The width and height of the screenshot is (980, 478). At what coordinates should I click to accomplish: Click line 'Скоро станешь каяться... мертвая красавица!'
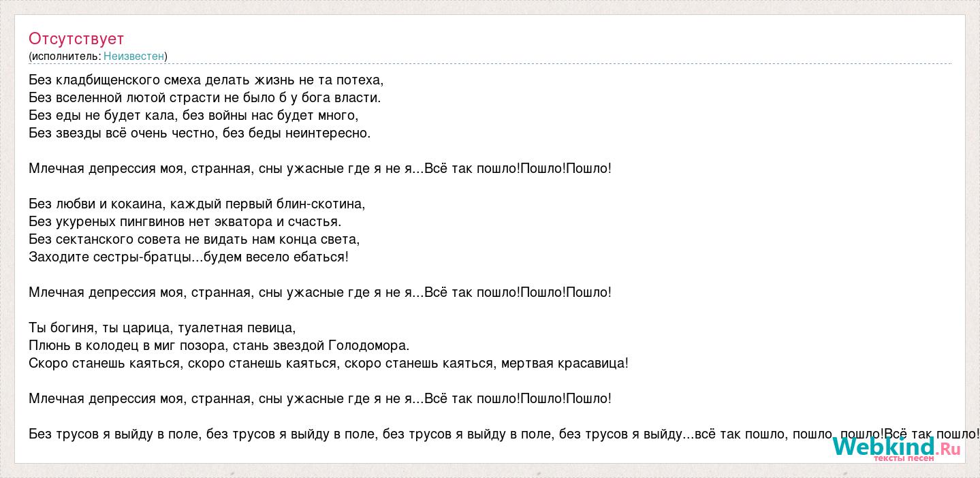(x=328, y=363)
